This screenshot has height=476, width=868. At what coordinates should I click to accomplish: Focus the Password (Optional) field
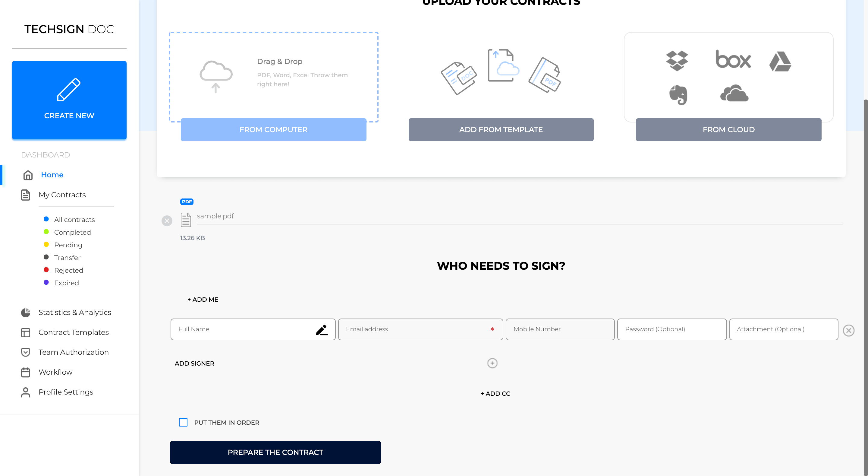pyautogui.click(x=672, y=329)
